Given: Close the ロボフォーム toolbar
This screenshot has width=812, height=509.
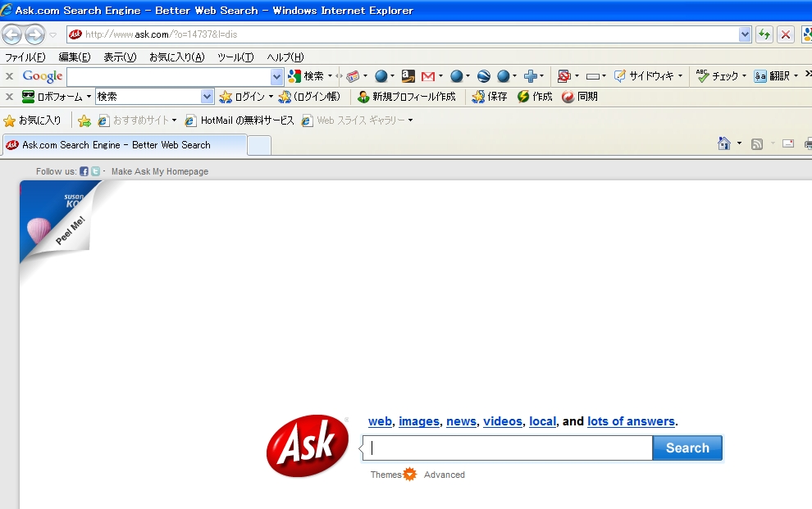Looking at the screenshot, I should (x=9, y=97).
